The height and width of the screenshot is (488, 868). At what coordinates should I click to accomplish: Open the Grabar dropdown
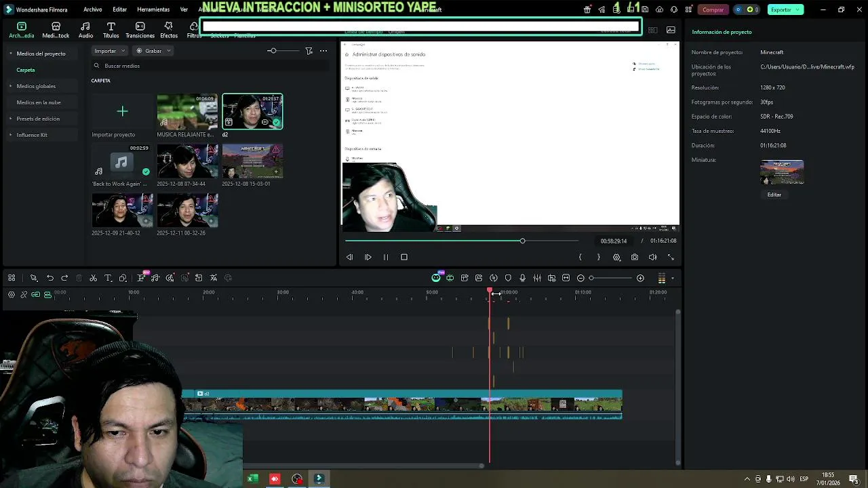(x=153, y=51)
